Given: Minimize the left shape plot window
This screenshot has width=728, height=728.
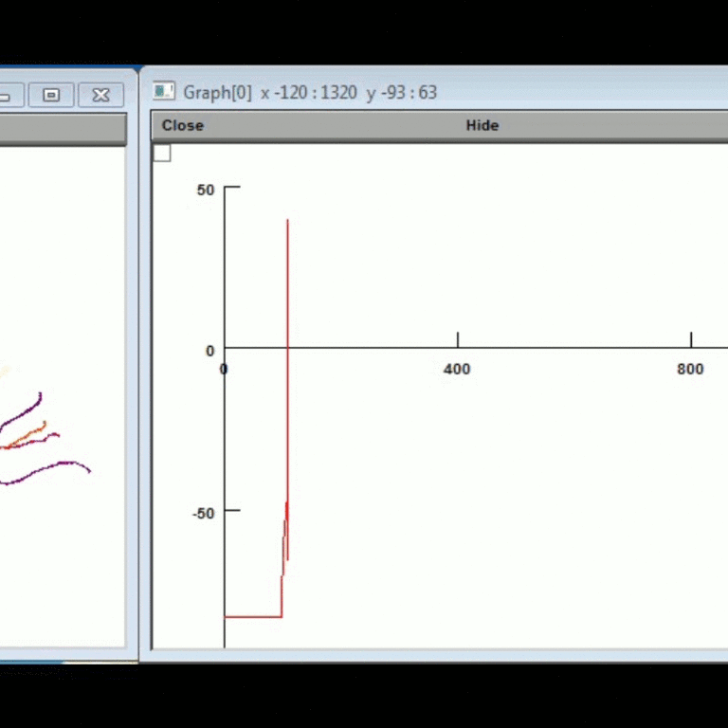Looking at the screenshot, I should 8,95.
